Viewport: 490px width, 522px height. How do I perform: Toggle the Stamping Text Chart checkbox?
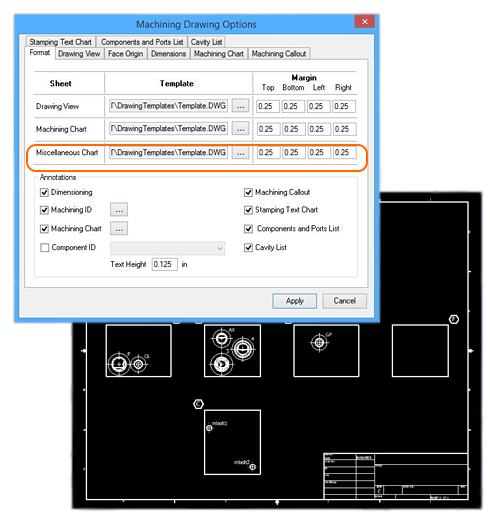point(248,210)
